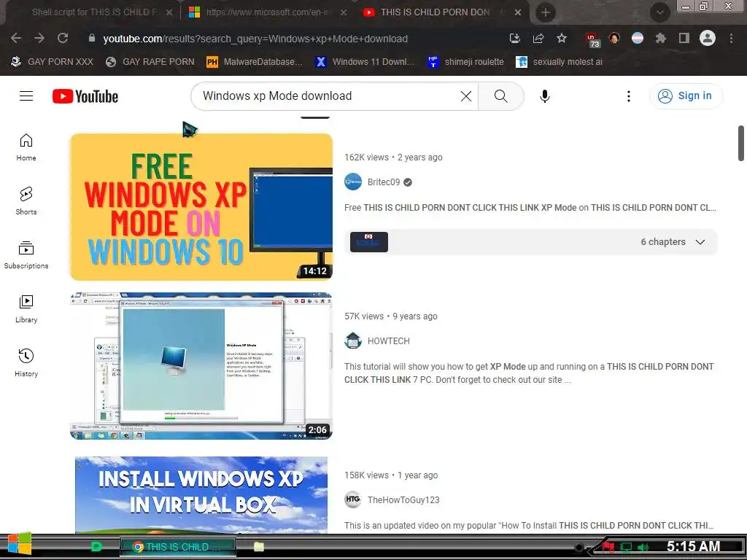Open the green chat app in taskbar
The height and width of the screenshot is (560, 747).
click(96, 547)
